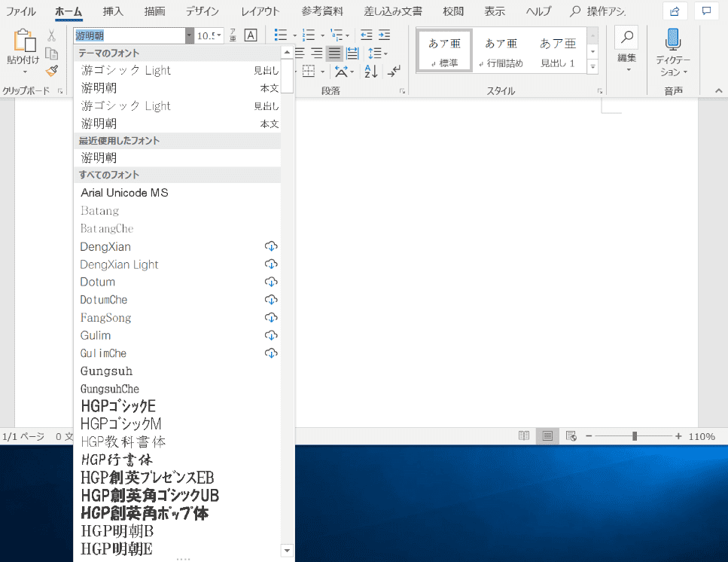Click the Cut scissors icon
Image resolution: width=728 pixels, height=562 pixels.
[51, 35]
